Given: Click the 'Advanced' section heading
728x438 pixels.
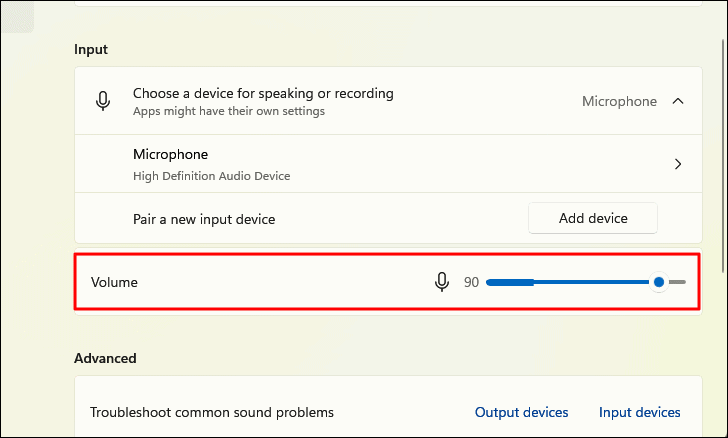Looking at the screenshot, I should pos(105,358).
